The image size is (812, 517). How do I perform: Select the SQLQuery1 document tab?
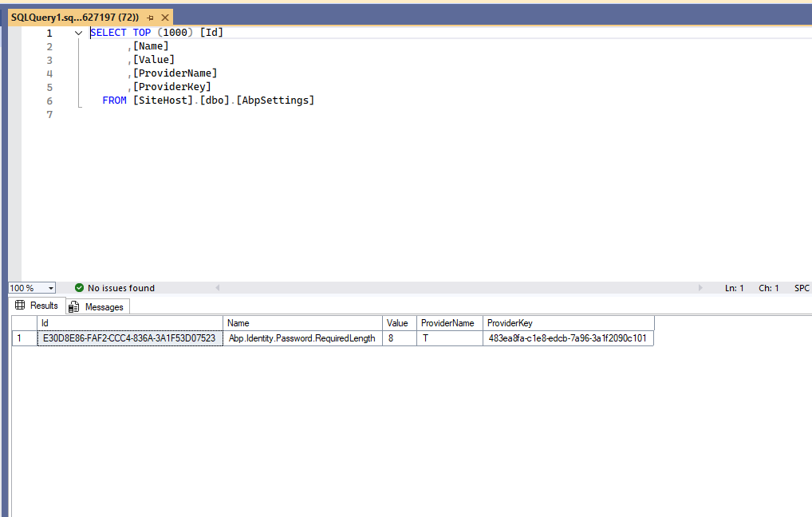(x=74, y=18)
